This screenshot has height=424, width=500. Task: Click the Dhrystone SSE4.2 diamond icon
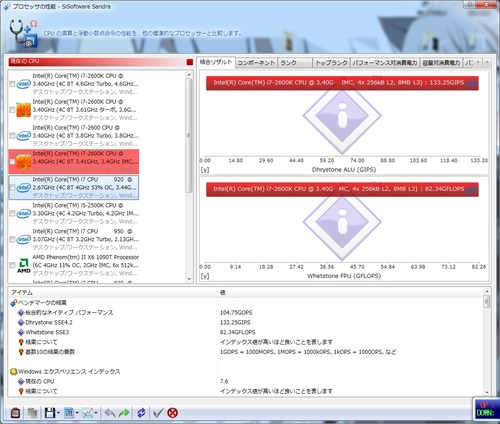[x=21, y=323]
